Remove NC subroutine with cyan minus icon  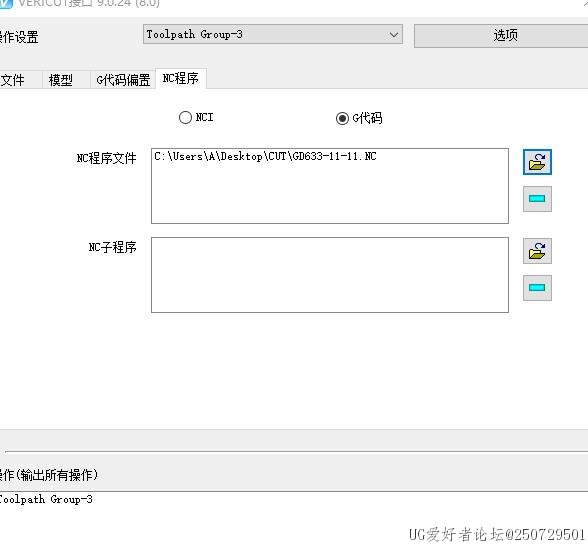pos(537,288)
